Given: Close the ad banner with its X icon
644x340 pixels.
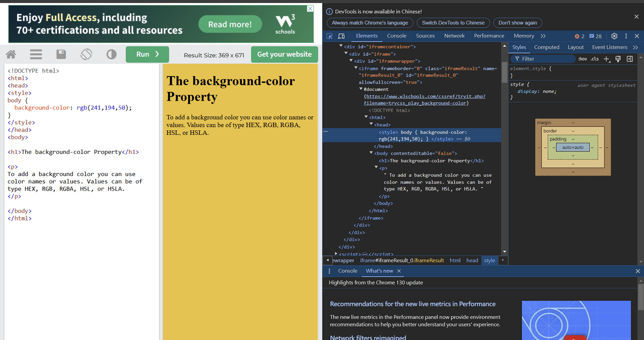Looking at the screenshot, I should [x=310, y=9].
